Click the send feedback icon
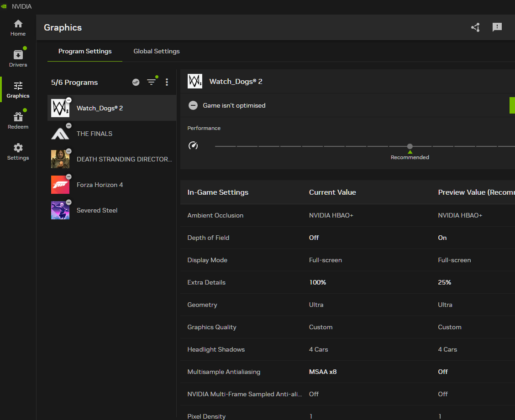 click(497, 27)
